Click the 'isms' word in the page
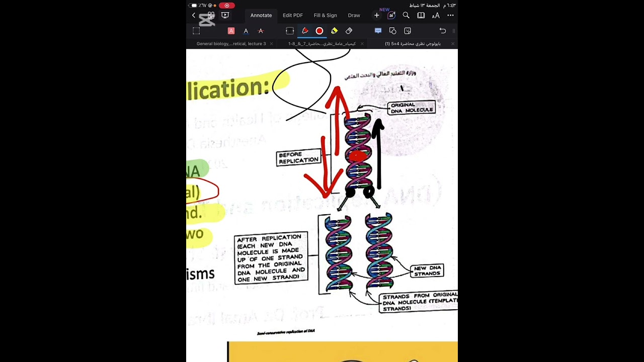644x362 pixels. pyautogui.click(x=201, y=275)
